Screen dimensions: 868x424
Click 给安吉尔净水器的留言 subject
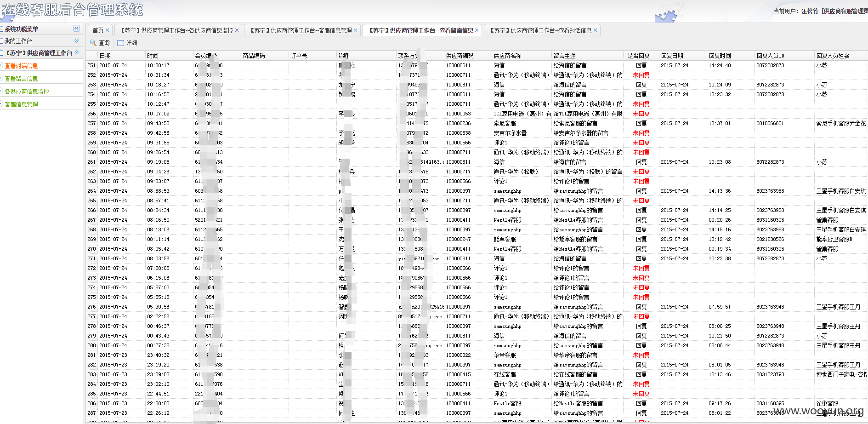coord(581,133)
